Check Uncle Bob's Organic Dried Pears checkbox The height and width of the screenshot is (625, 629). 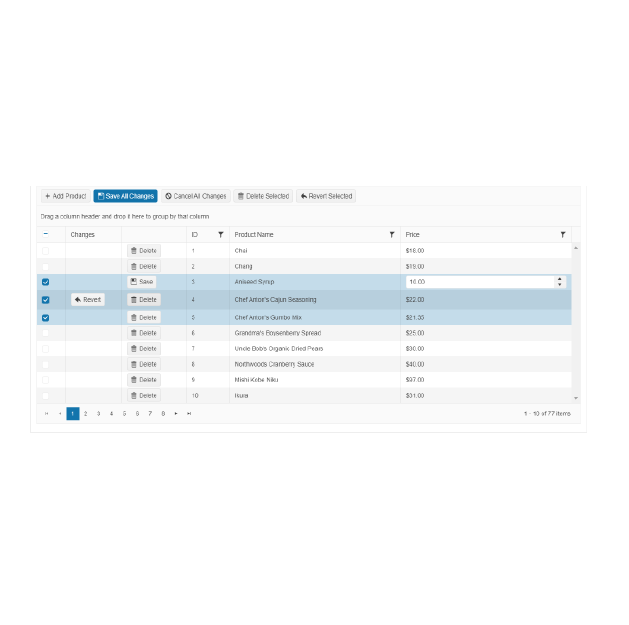click(46, 349)
